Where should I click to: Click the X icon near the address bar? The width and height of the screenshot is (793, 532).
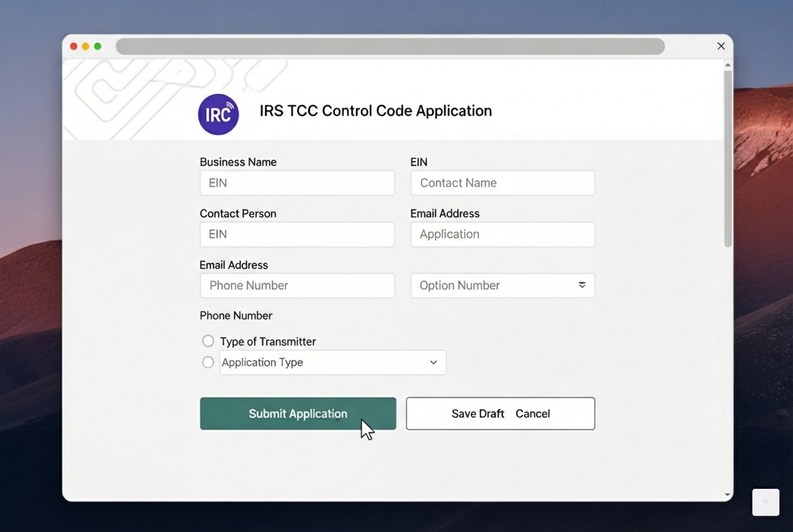pyautogui.click(x=721, y=46)
